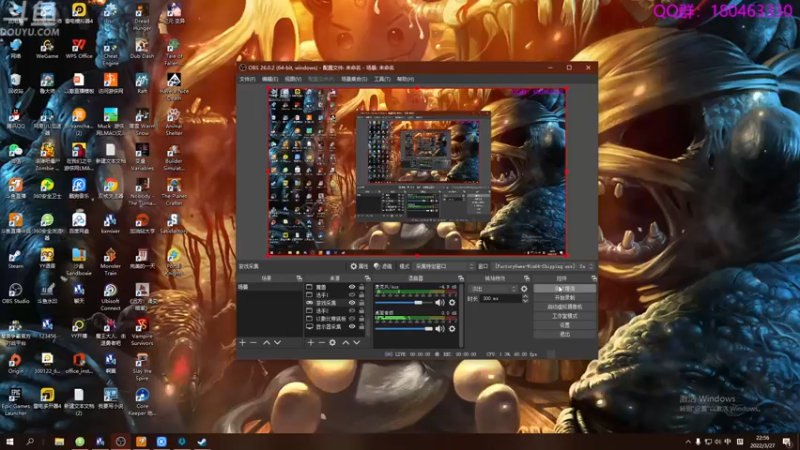Launch OBS Studio desktop shortcut
Screen dimensions: 800x450
pyautogui.click(x=15, y=294)
